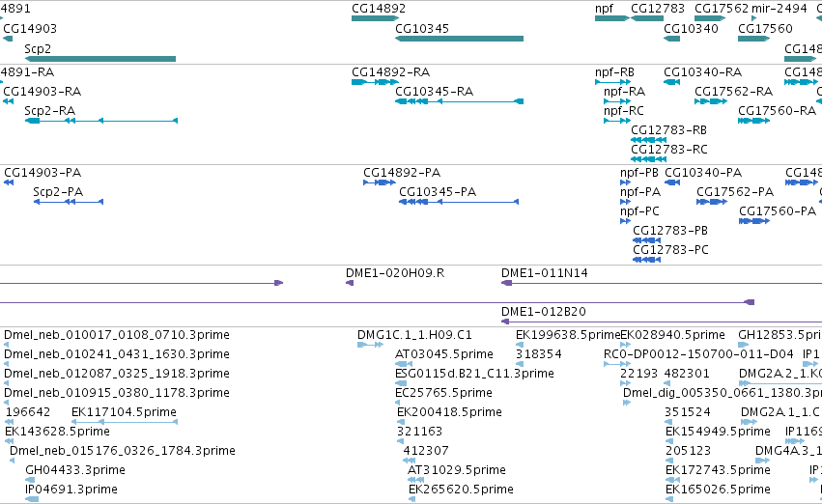822x504 pixels.
Task: Click the CG17560 gene bar
Action: pyautogui.click(x=753, y=39)
